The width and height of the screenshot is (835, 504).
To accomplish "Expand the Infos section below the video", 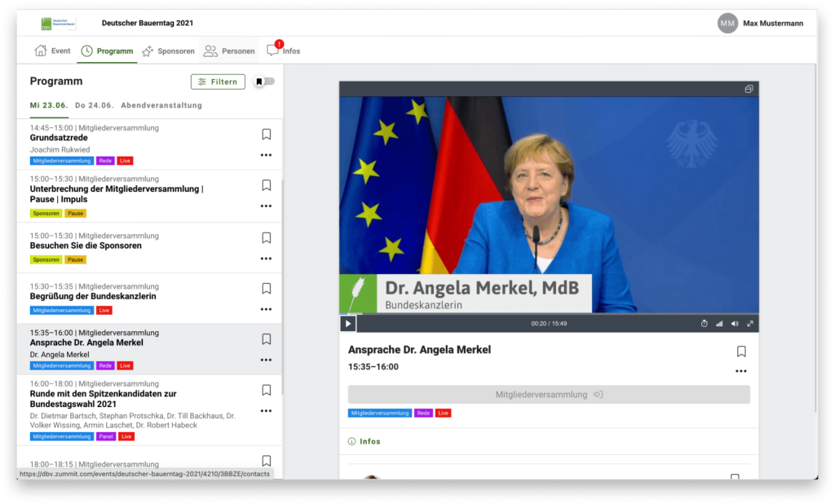I will (x=368, y=441).
